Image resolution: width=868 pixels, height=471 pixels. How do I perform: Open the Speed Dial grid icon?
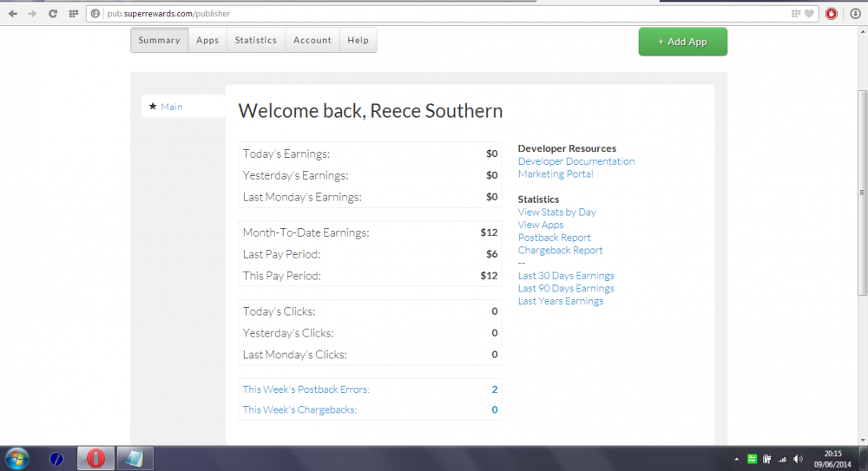point(73,14)
